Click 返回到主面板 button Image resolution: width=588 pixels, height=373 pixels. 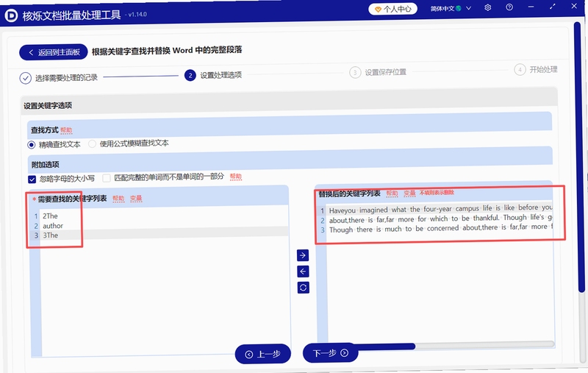click(x=54, y=52)
